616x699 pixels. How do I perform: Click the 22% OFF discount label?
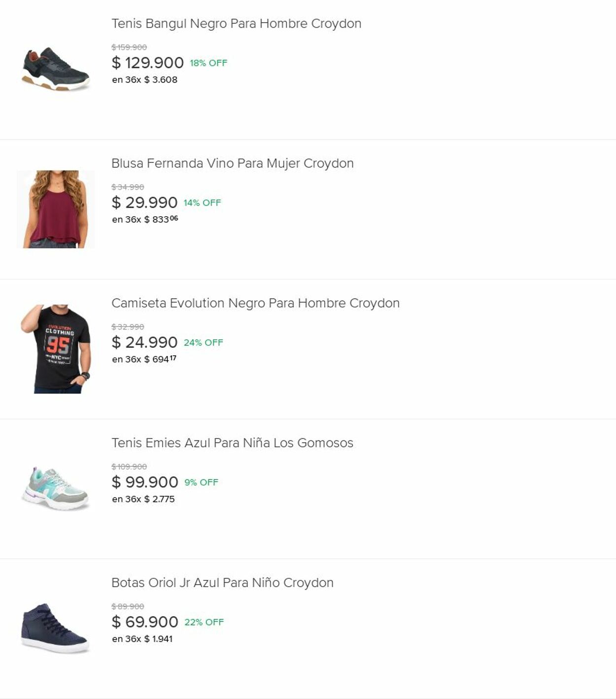click(x=204, y=623)
